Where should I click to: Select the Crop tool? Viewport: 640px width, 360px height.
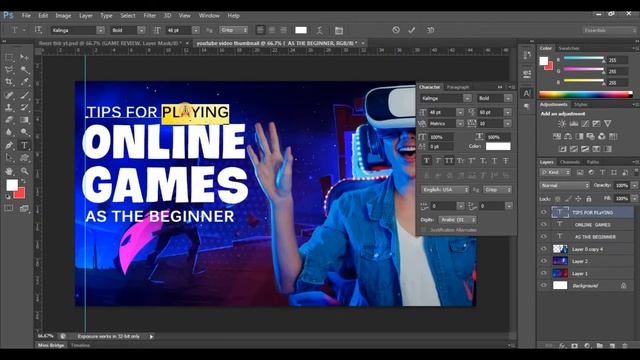9,82
